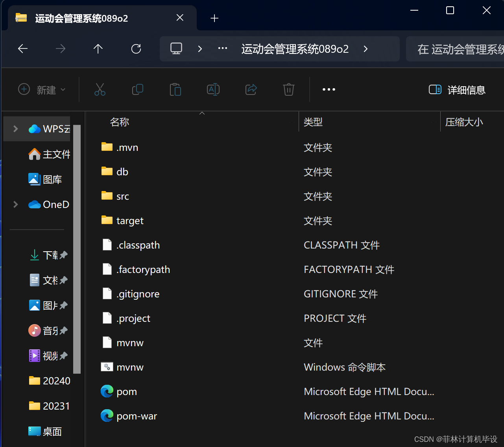Open the src folder
The width and height of the screenshot is (504, 447).
pyautogui.click(x=122, y=196)
